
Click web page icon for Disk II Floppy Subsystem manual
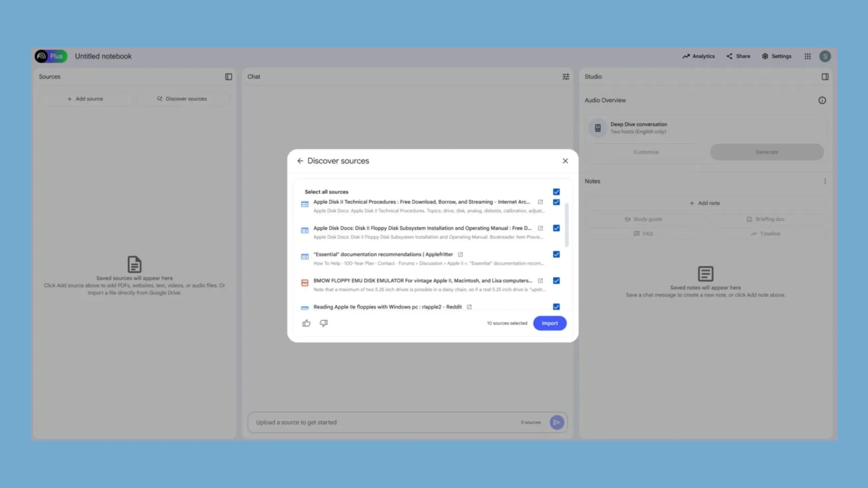(305, 230)
